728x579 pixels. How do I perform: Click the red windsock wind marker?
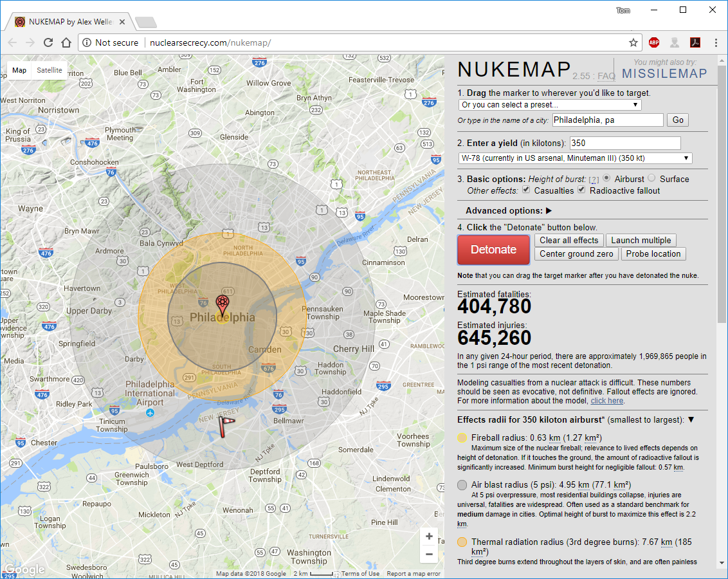[226, 427]
